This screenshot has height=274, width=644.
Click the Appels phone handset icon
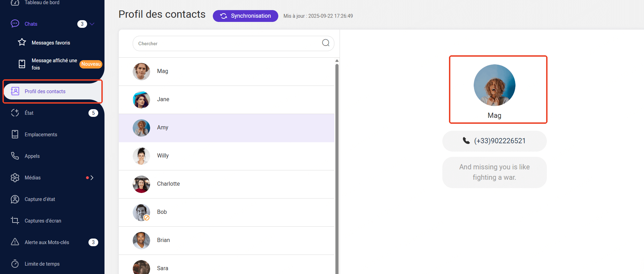[x=15, y=156]
